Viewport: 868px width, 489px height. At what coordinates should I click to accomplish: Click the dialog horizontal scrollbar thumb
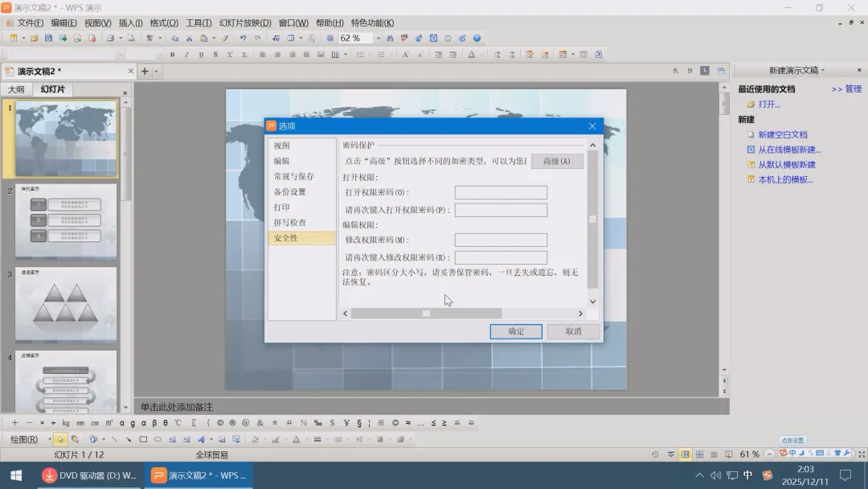pyautogui.click(x=426, y=314)
